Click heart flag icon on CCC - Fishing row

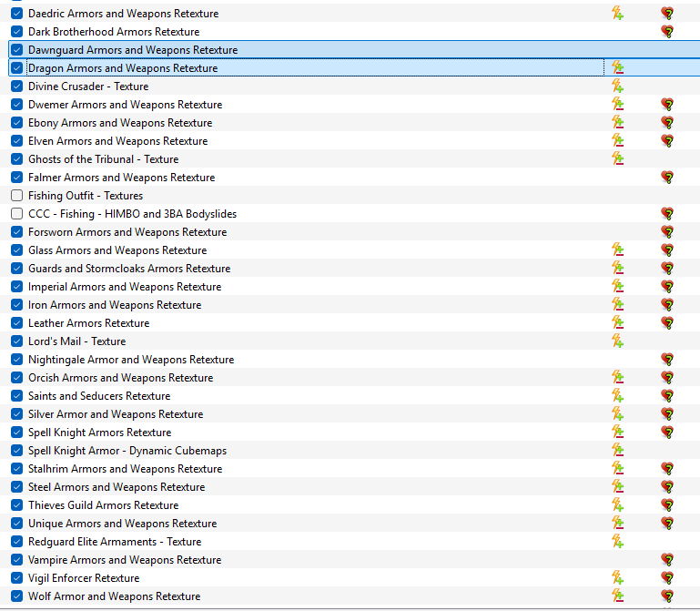click(x=667, y=214)
